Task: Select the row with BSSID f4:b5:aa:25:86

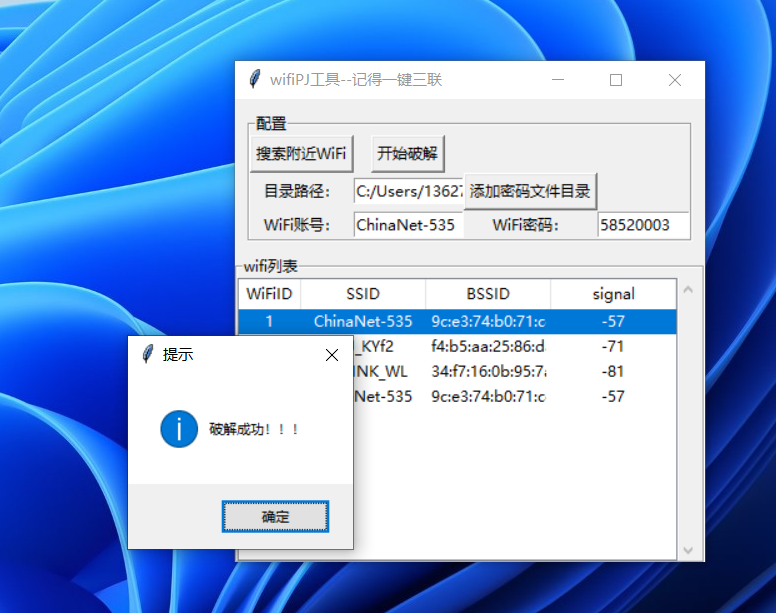Action: pyautogui.click(x=515, y=346)
